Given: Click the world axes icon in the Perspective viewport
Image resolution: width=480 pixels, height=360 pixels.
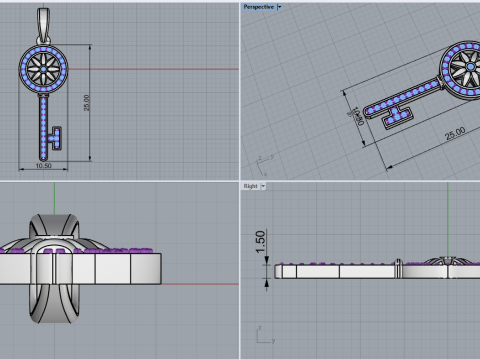Looking at the screenshot, I should coord(265,164).
